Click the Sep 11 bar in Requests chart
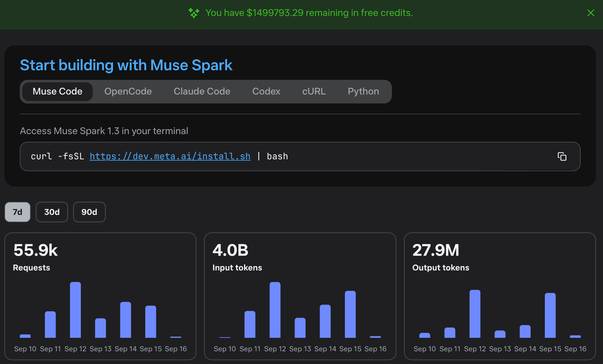The width and height of the screenshot is (603, 364). pos(50,325)
